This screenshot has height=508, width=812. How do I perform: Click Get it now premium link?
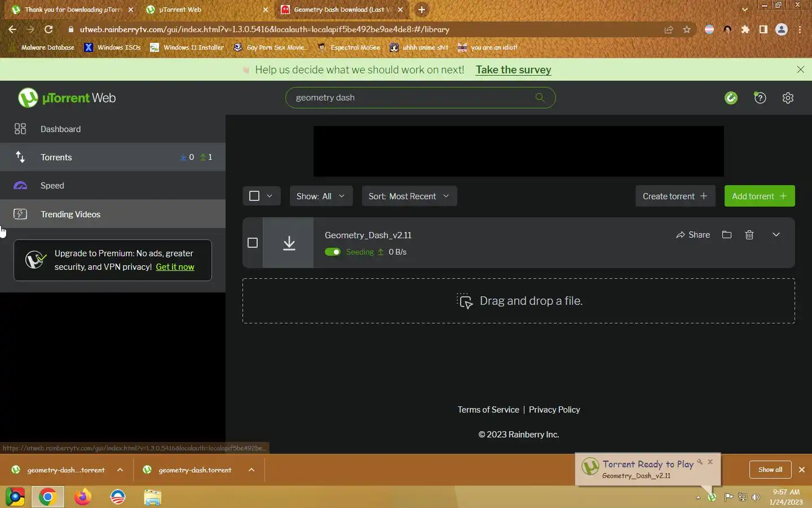(x=175, y=267)
